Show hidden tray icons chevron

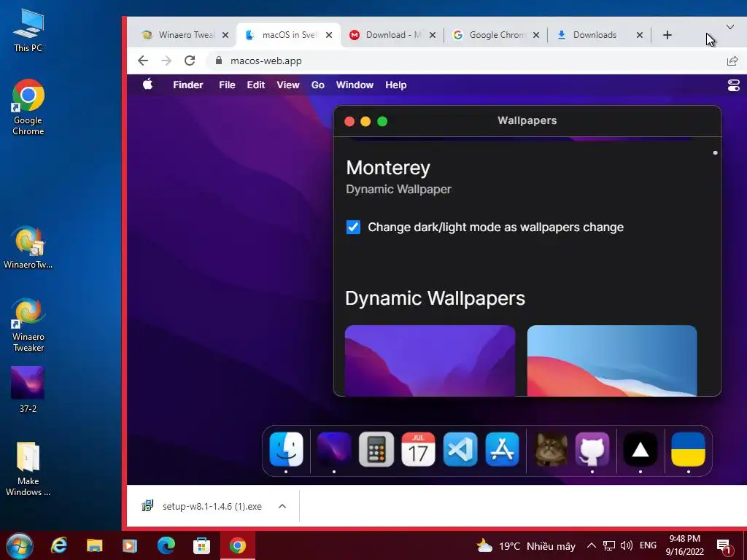[x=591, y=545]
